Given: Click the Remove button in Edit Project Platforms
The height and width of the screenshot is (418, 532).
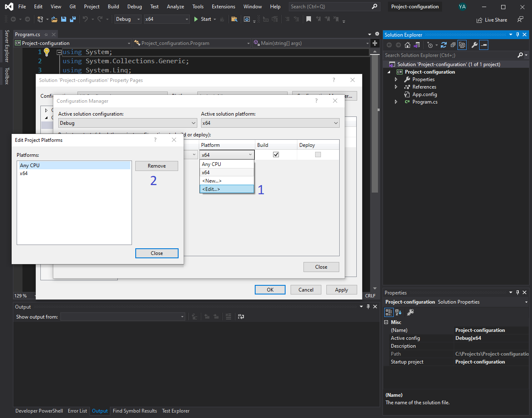Looking at the screenshot, I should (157, 166).
